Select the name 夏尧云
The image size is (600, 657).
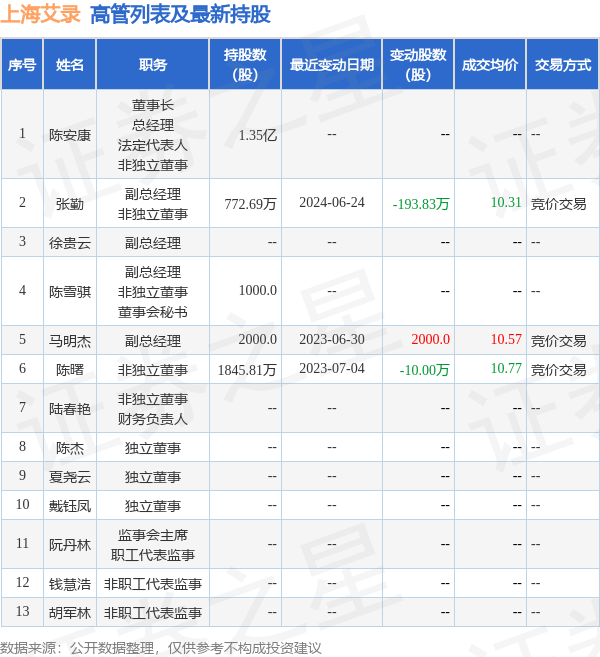coord(70,477)
